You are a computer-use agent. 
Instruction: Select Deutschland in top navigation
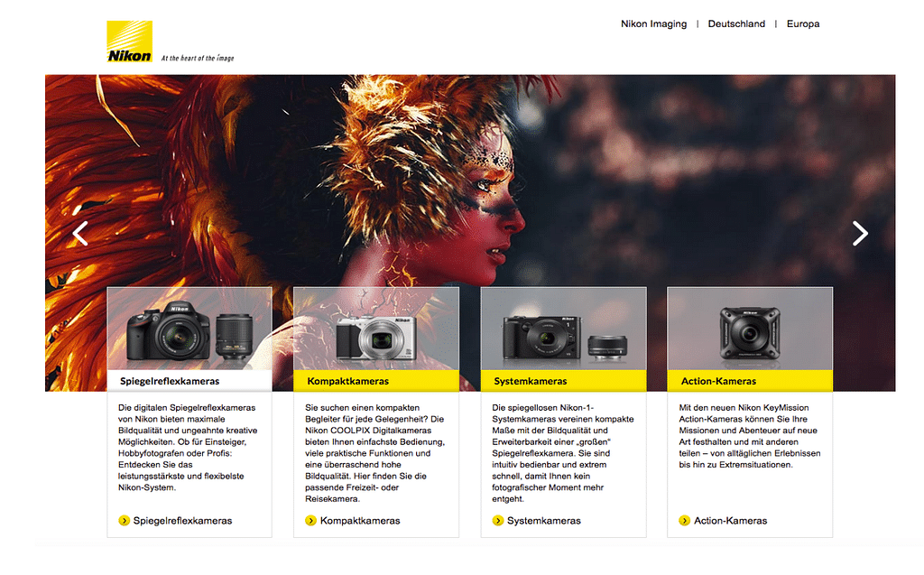(x=736, y=24)
